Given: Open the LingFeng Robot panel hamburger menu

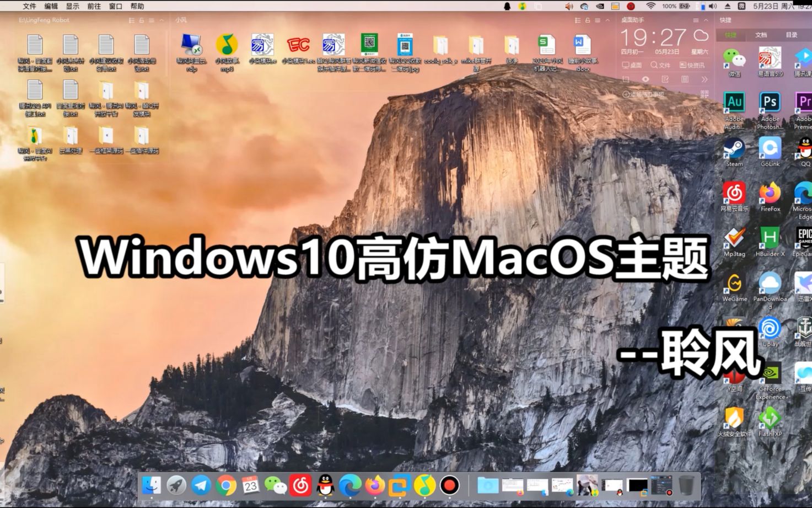Looking at the screenshot, I should pos(151,20).
